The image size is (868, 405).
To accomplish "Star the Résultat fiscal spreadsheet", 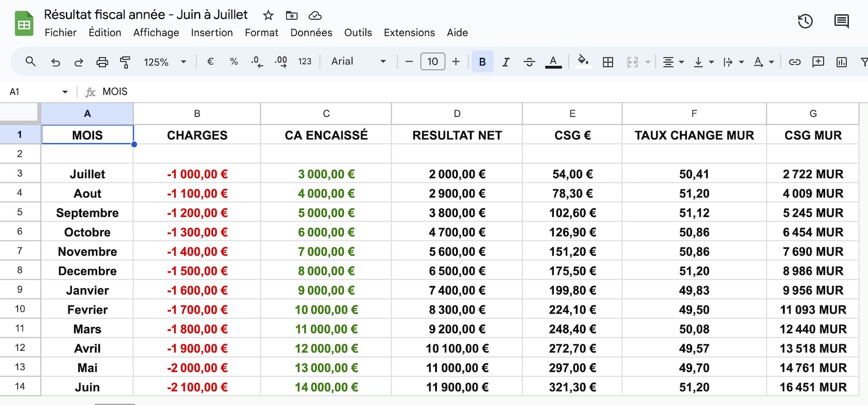I will point(267,16).
